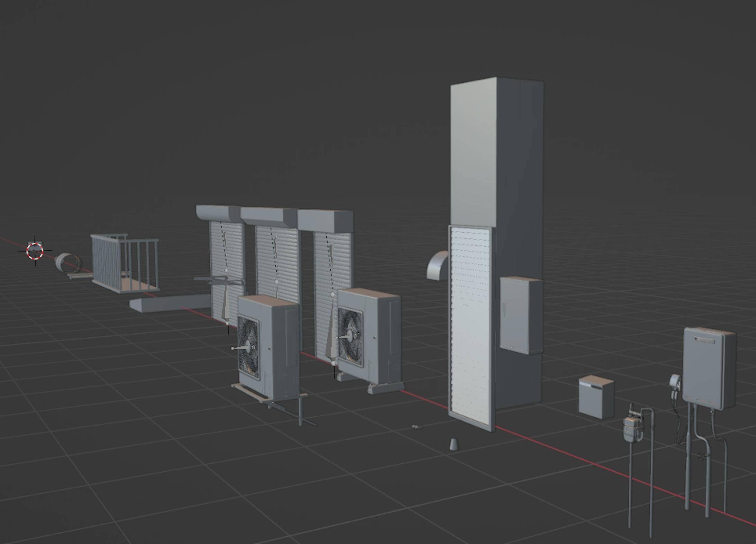Select the middle shutter window's awning box
Image resolution: width=756 pixels, height=544 pixels.
(x=269, y=217)
